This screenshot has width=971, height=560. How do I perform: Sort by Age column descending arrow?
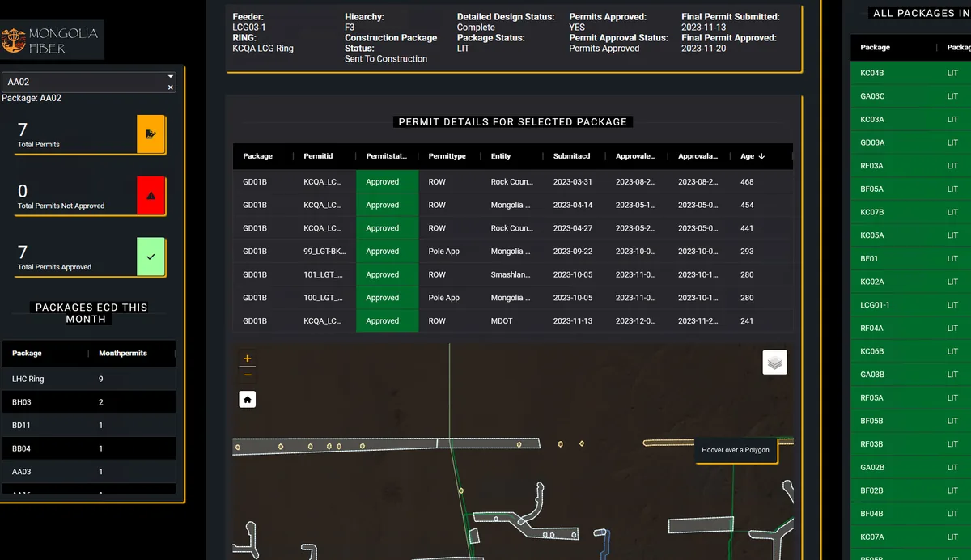761,156
